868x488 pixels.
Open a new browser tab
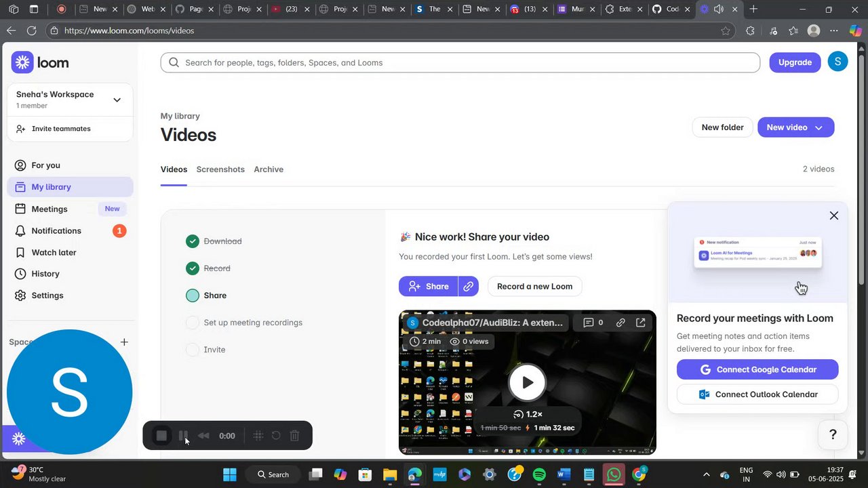click(x=753, y=9)
